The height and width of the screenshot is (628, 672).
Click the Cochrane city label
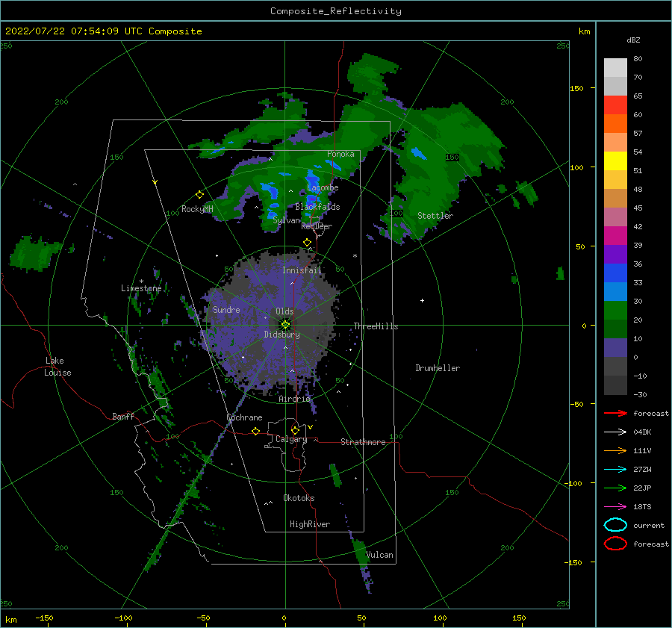tap(244, 417)
